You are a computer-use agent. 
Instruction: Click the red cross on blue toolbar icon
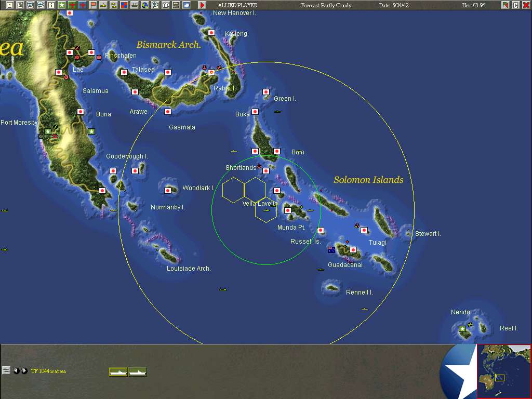click(x=83, y=5)
